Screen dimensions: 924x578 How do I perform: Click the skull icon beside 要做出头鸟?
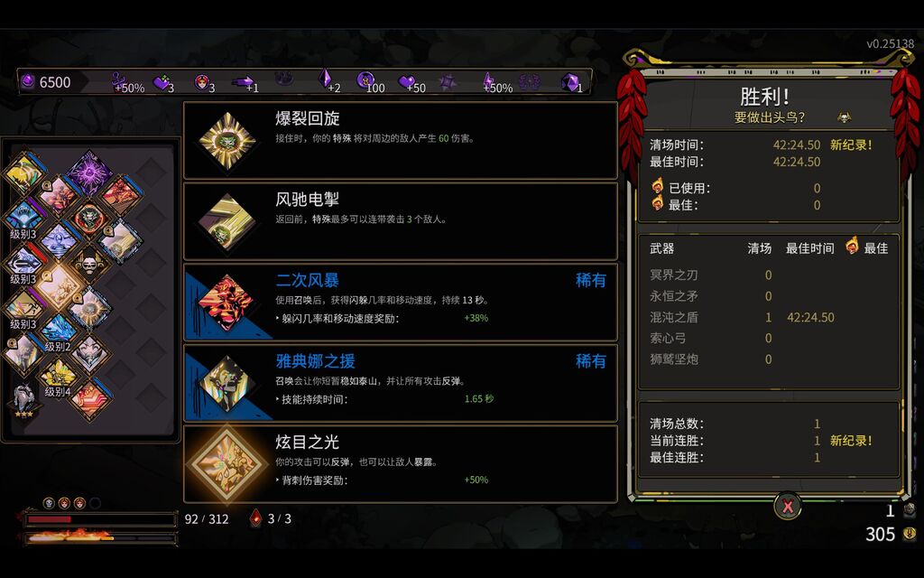[844, 117]
